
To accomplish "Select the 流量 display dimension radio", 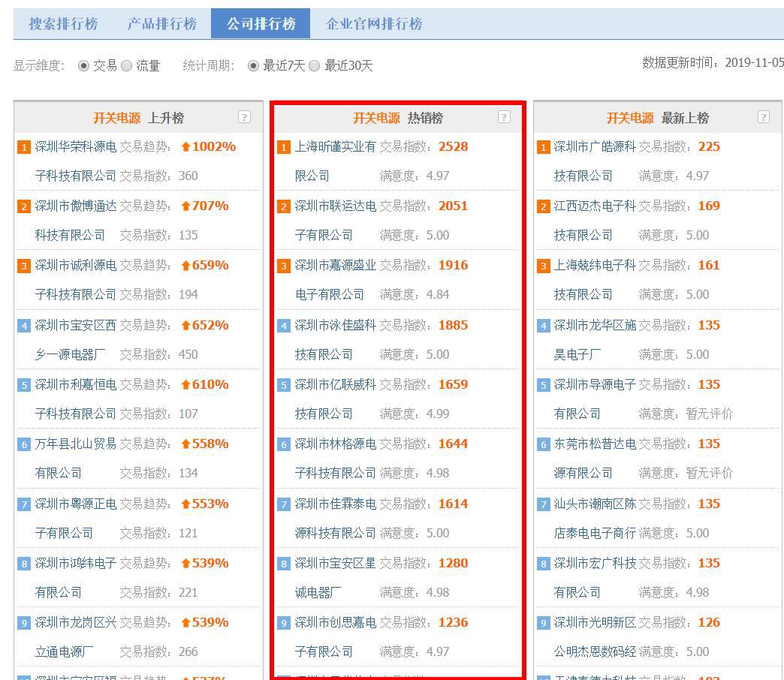I will click(x=126, y=65).
